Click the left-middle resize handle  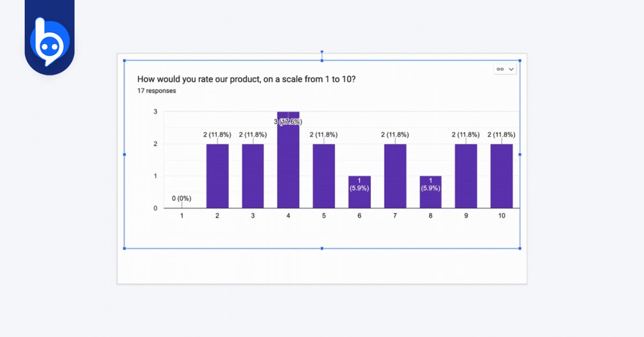pos(125,155)
